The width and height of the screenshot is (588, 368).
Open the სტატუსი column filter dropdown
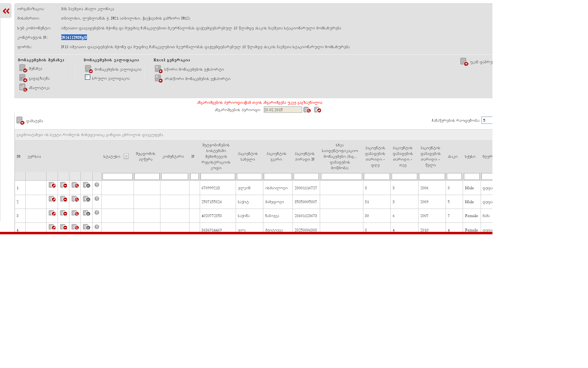click(x=126, y=156)
